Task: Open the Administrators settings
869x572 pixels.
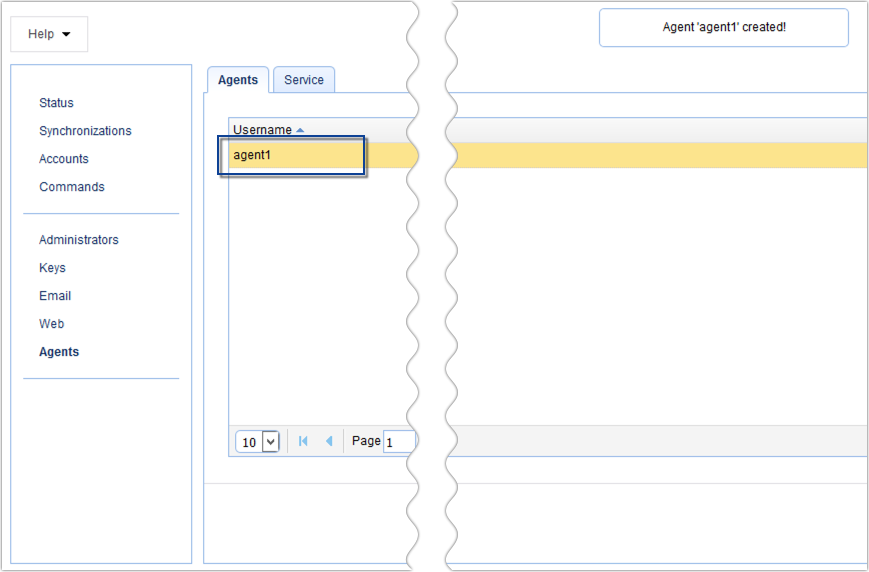Action: 79,240
